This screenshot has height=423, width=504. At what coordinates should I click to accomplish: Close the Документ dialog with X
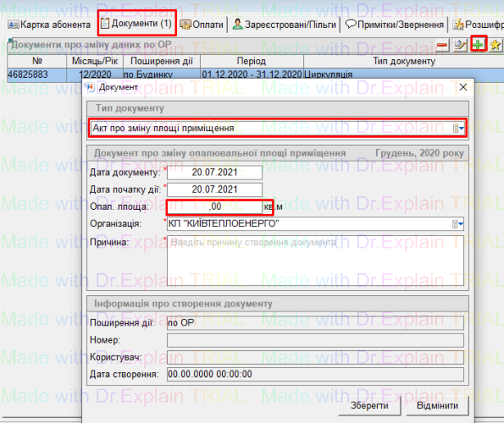(x=461, y=87)
